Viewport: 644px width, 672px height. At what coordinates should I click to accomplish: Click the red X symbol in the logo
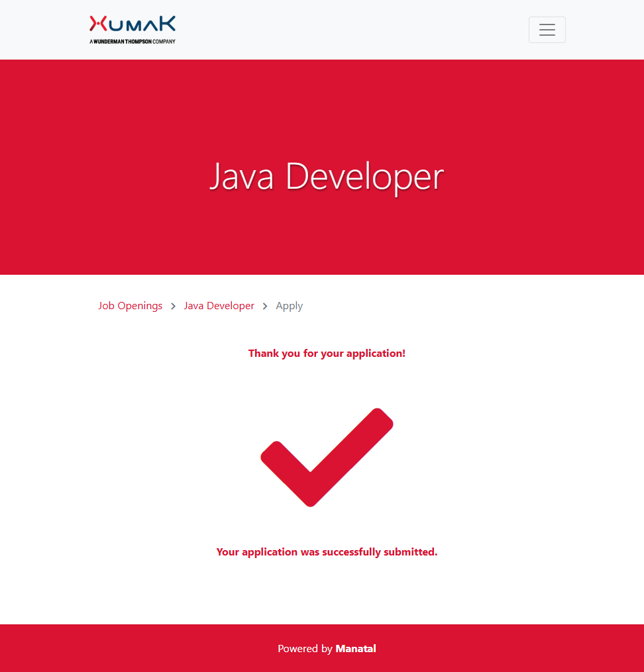pos(98,24)
